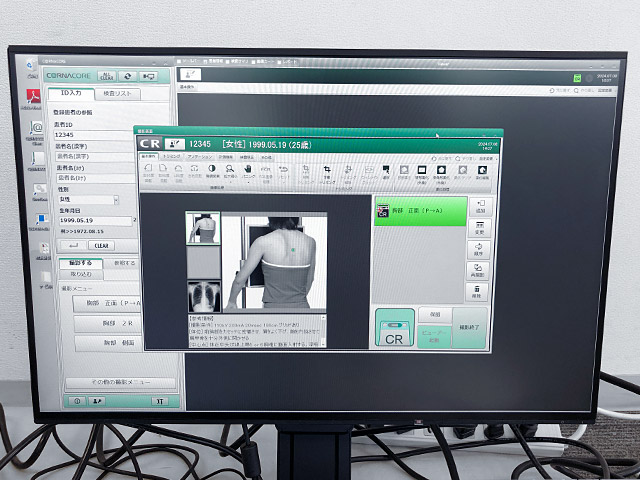Image resolution: width=640 pixels, height=480 pixels.
Task: Click the user edit icon at CORNACORE bottom bar
Action: pos(97,401)
